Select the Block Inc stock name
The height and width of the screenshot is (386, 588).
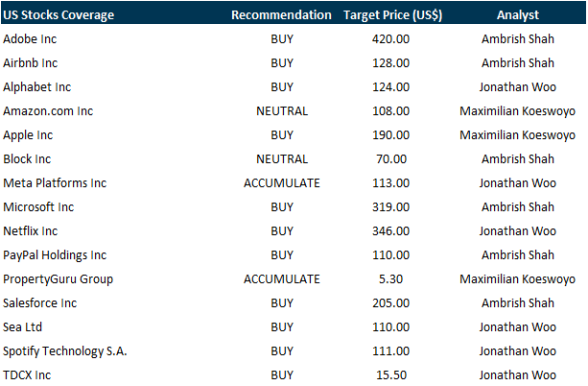point(27,159)
